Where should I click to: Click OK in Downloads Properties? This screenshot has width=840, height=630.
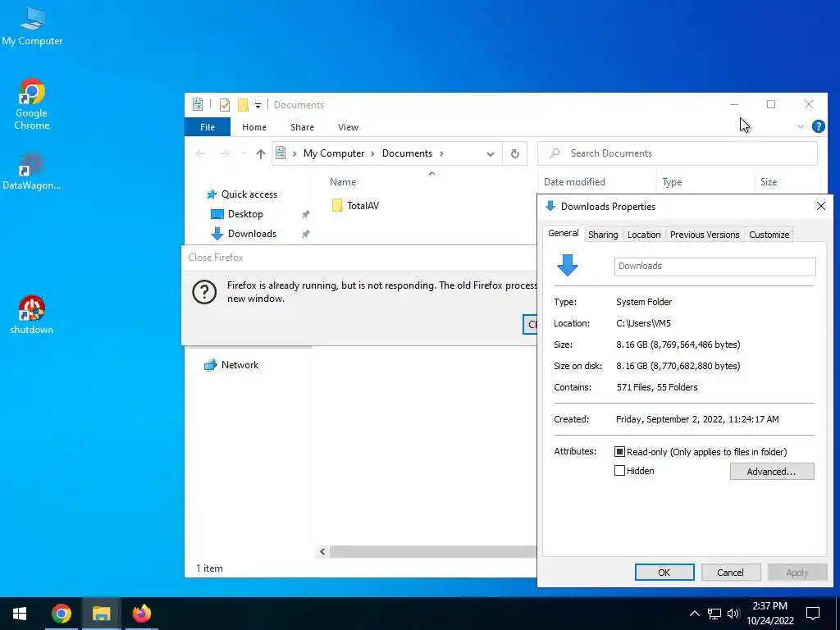[664, 572]
